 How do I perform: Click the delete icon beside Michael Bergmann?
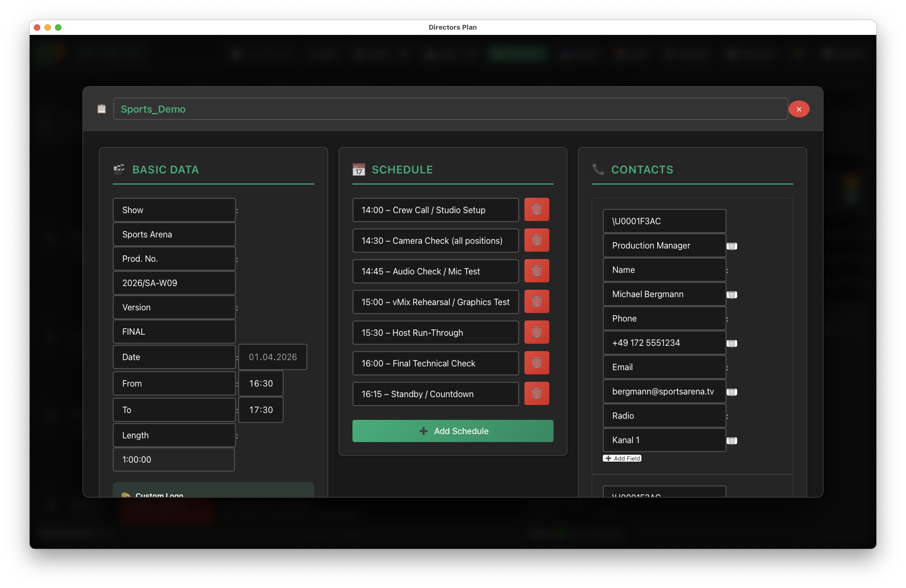732,295
